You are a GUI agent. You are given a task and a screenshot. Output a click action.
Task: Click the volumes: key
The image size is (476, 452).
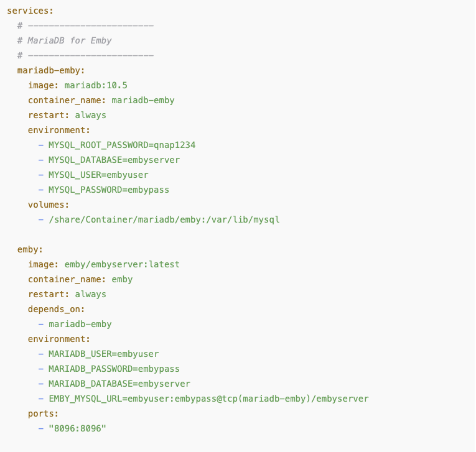pyautogui.click(x=49, y=205)
